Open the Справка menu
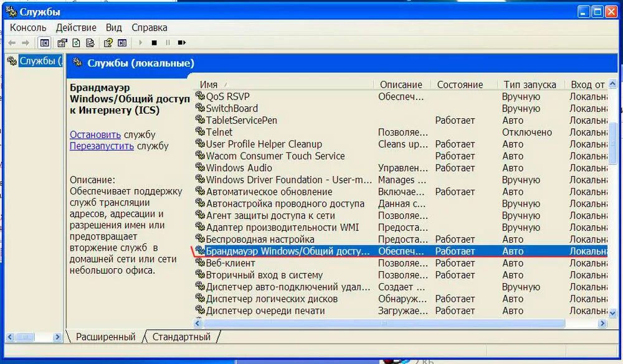Image resolution: width=623 pixels, height=364 pixels. (150, 28)
